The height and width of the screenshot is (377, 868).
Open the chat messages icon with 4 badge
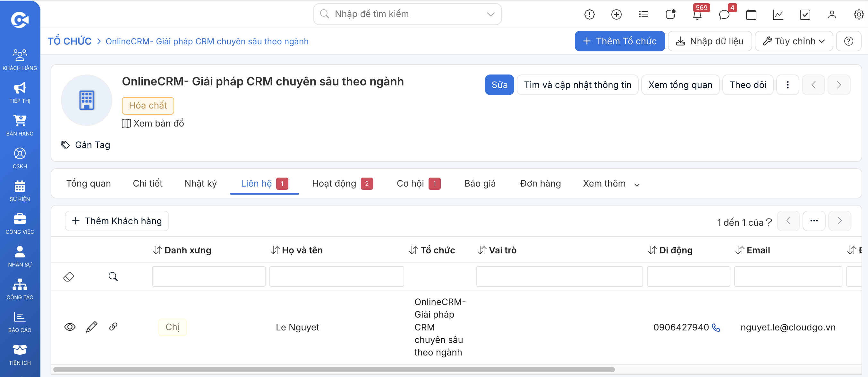tap(724, 14)
